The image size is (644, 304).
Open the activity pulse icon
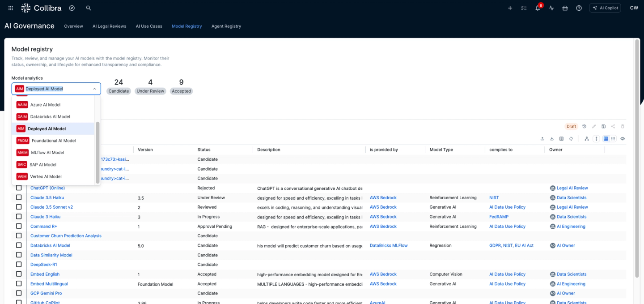click(x=551, y=8)
